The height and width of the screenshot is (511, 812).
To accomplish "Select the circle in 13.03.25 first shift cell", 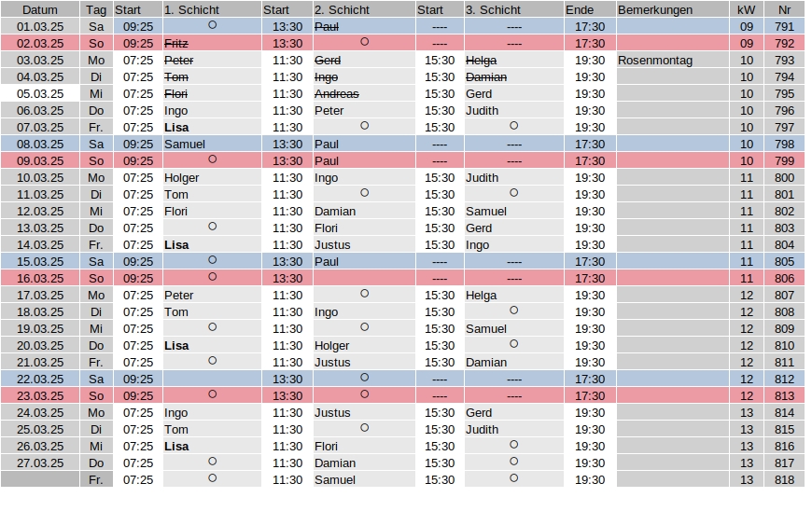I will (212, 226).
